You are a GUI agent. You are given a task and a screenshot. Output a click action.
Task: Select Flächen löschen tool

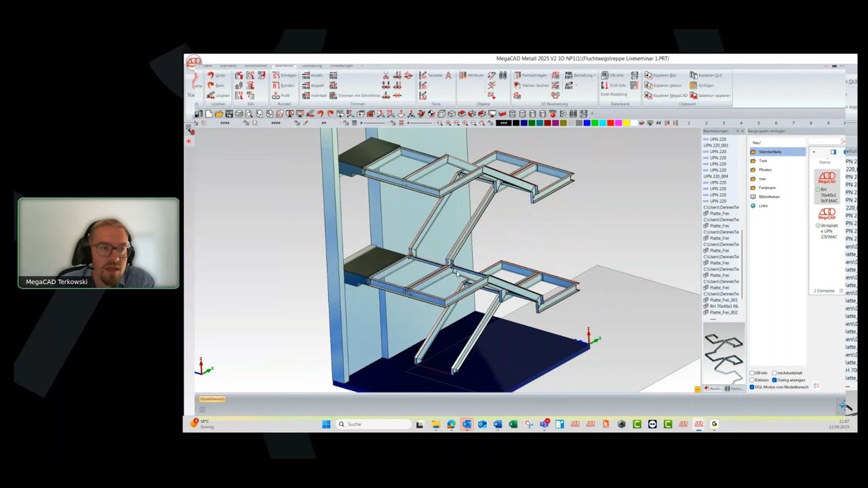point(532,85)
